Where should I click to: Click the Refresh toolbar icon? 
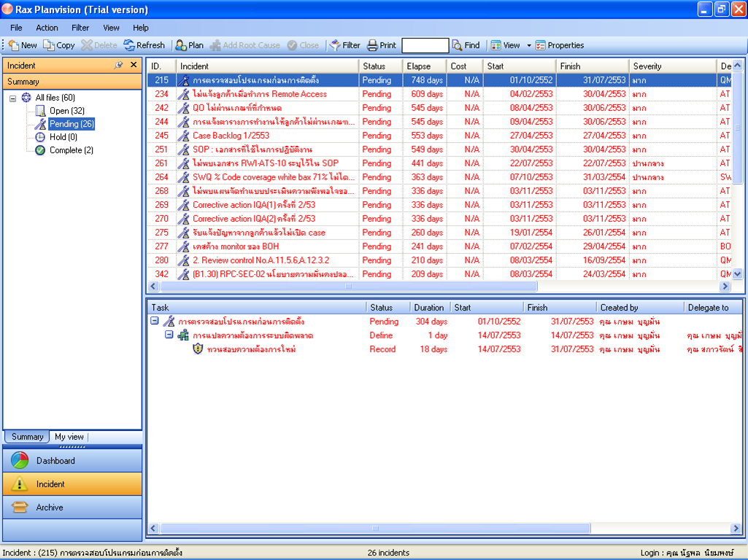[x=129, y=45]
